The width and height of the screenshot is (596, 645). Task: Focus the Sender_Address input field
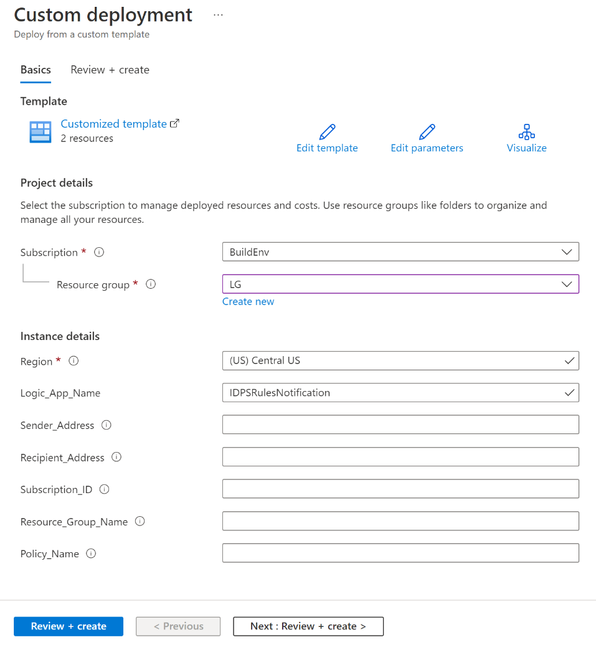coord(401,425)
